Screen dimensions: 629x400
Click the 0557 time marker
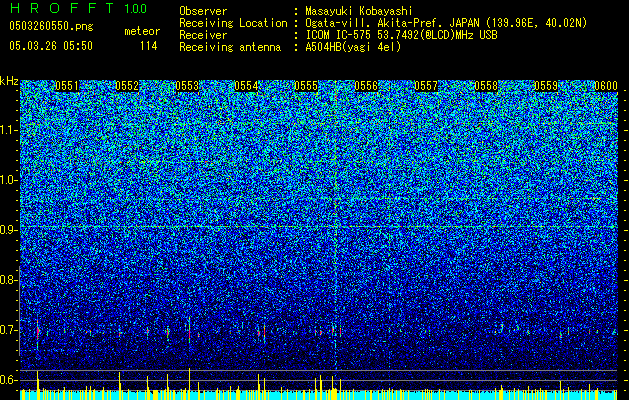tap(426, 86)
